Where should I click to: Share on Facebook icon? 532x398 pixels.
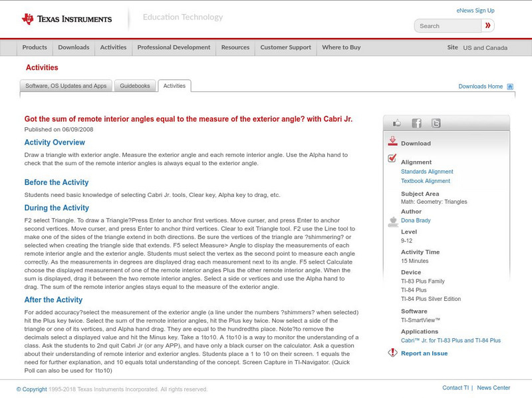pos(416,123)
